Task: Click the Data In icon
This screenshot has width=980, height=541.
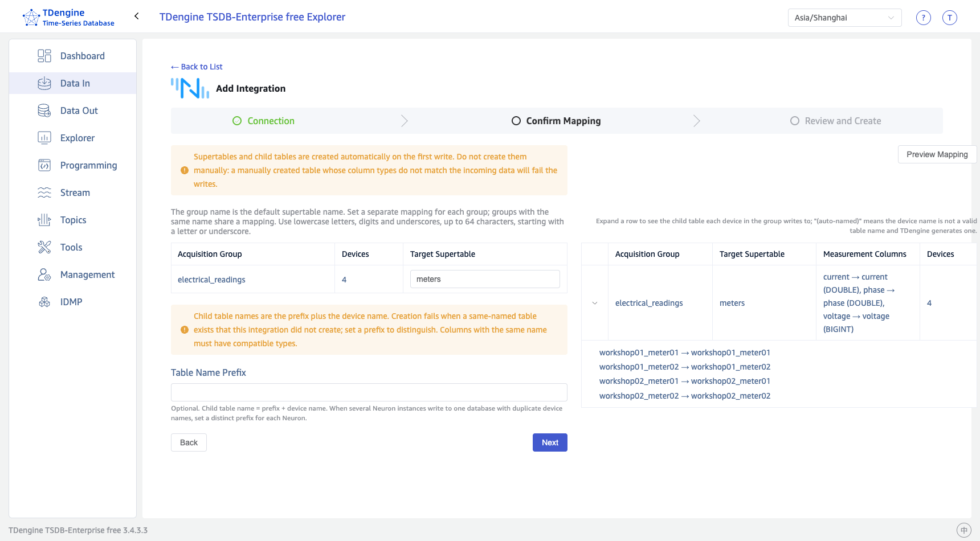Action: tap(44, 83)
